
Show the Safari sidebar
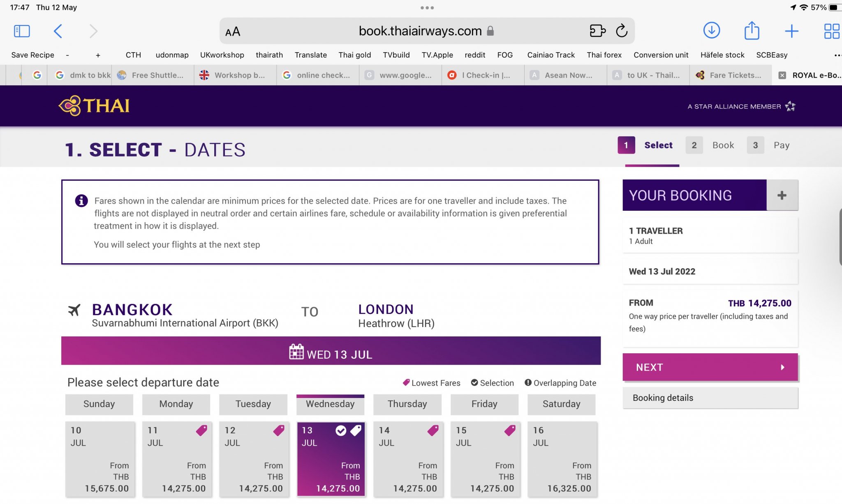coord(22,31)
